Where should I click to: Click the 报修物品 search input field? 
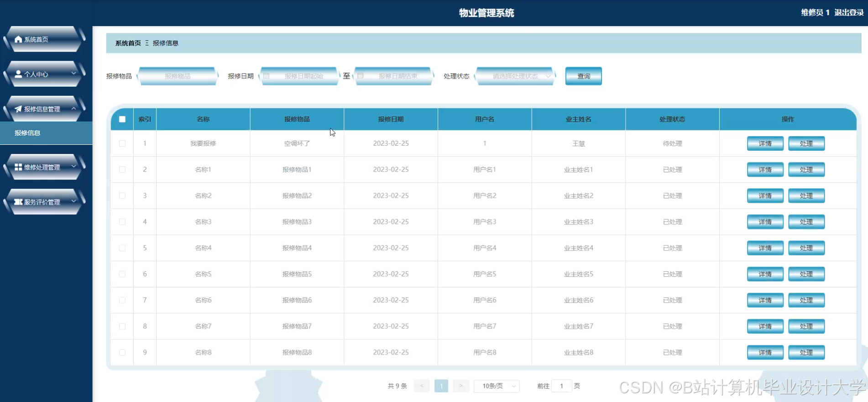pyautogui.click(x=178, y=76)
